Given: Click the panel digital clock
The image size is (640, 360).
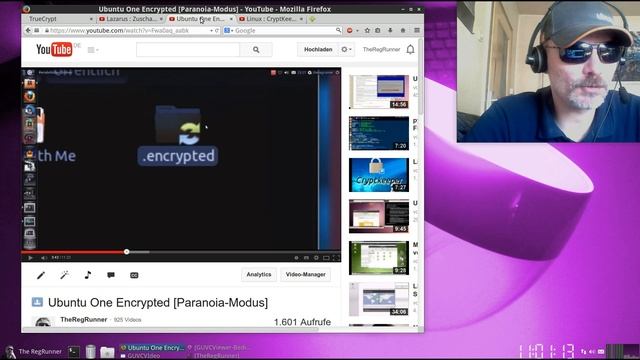Looking at the screenshot, I should point(546,351).
